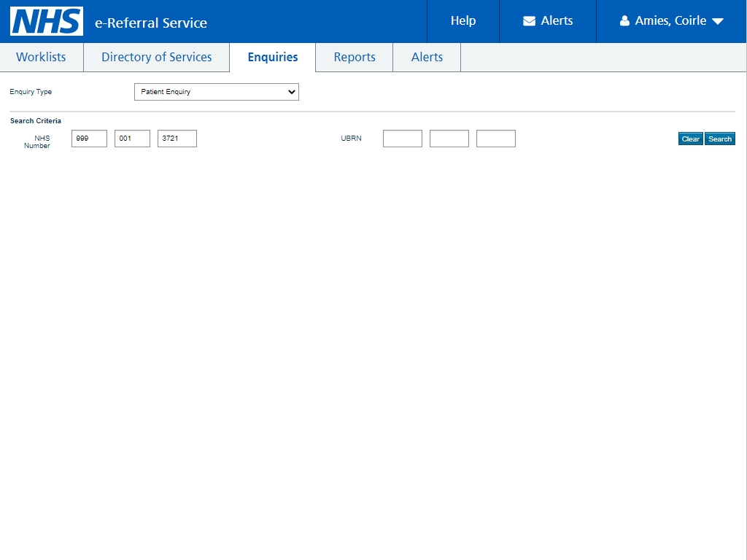Click the envelope icon beside Alerts in header
The image size is (747, 560).
coord(529,21)
